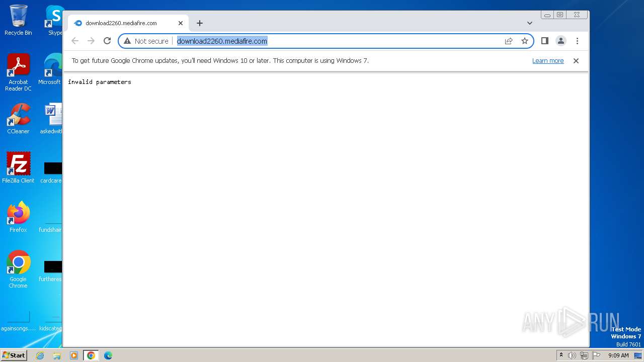This screenshot has height=362, width=644.
Task: Open Windows Explorer from the taskbar
Action: [57, 355]
